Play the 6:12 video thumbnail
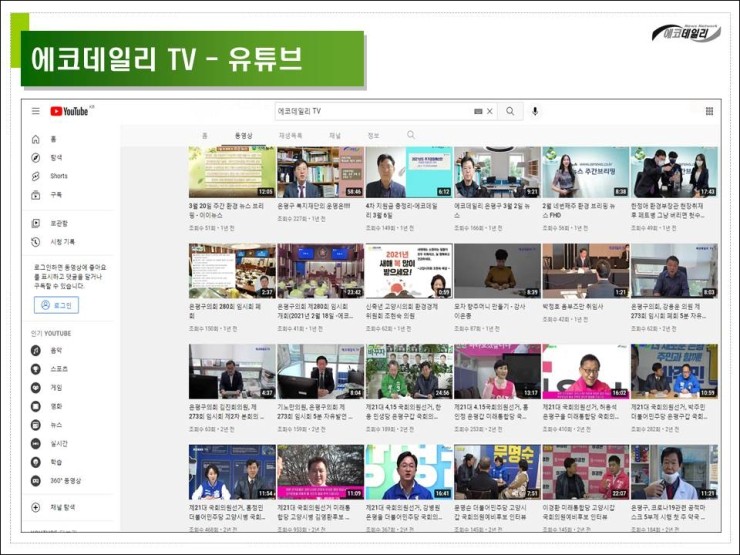This screenshot has height=555, width=740. pyautogui.click(x=409, y=172)
